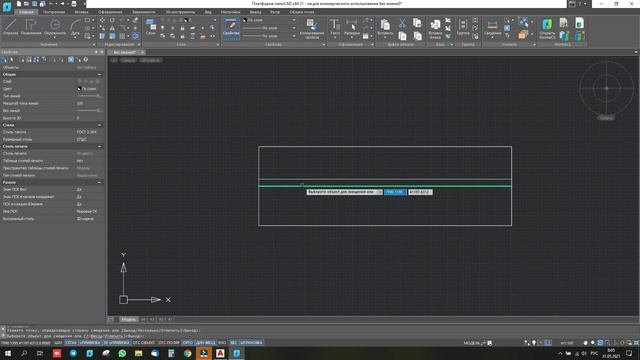Image resolution: width=640 pixels, height=360 pixels.
Task: Select the Erase tool in modify panel
Action: (x=136, y=20)
